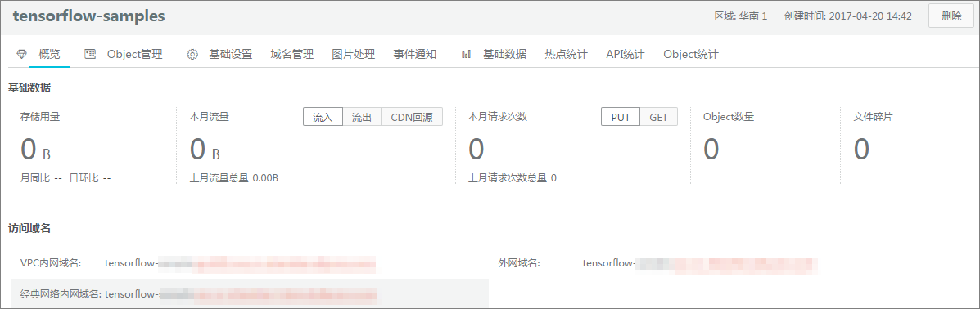Click the creation time 2017-04-20 14:42
Image resolution: width=980 pixels, height=309 pixels.
click(x=870, y=16)
